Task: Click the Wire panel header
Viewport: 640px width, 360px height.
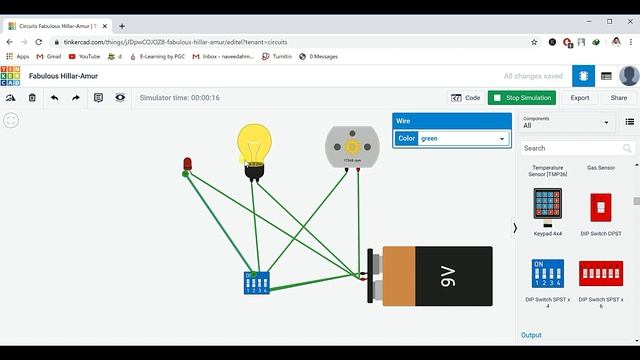Action: click(452, 121)
